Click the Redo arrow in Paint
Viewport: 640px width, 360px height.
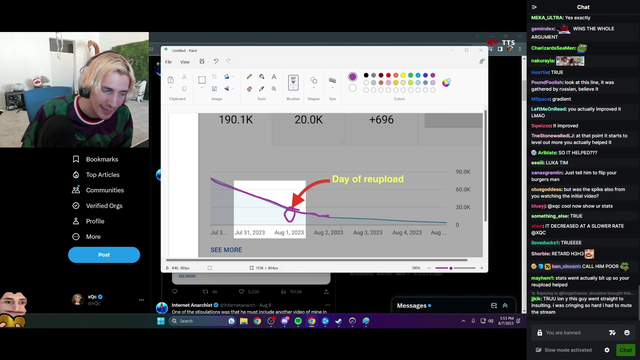click(x=228, y=62)
